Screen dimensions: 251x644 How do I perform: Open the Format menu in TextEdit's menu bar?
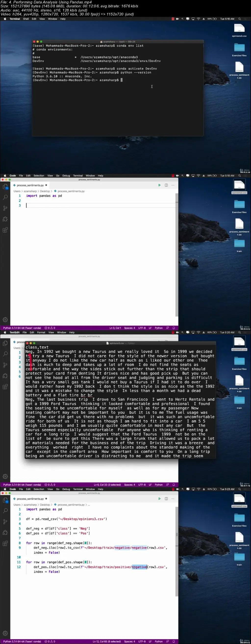pos(41,332)
